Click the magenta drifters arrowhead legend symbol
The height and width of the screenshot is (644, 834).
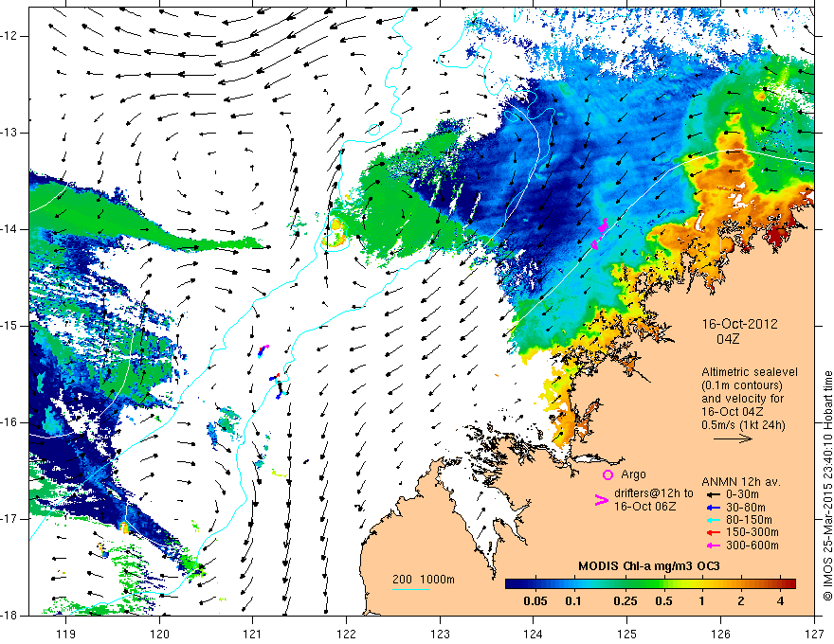tap(601, 500)
